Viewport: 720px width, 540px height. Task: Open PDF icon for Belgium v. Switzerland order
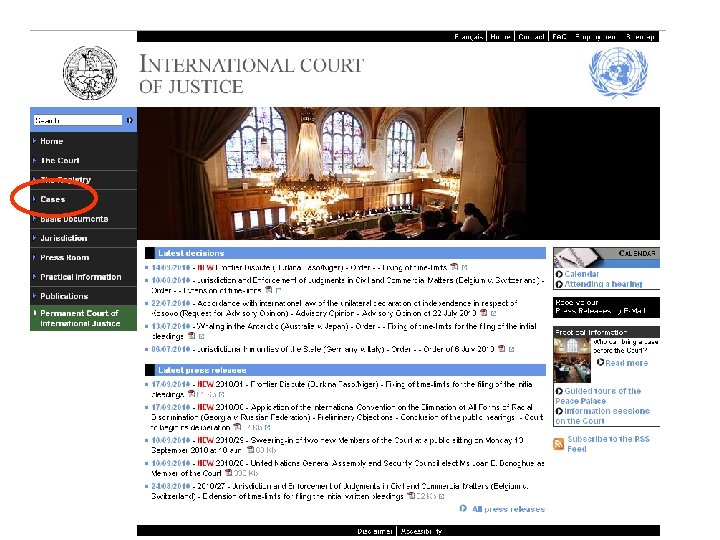[269, 290]
